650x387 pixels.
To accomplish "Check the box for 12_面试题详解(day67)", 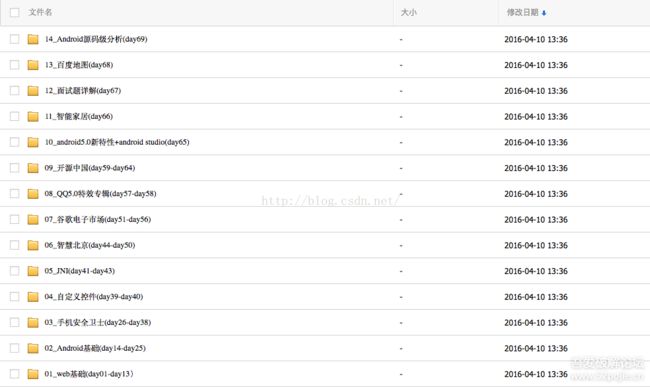I will click(x=15, y=91).
